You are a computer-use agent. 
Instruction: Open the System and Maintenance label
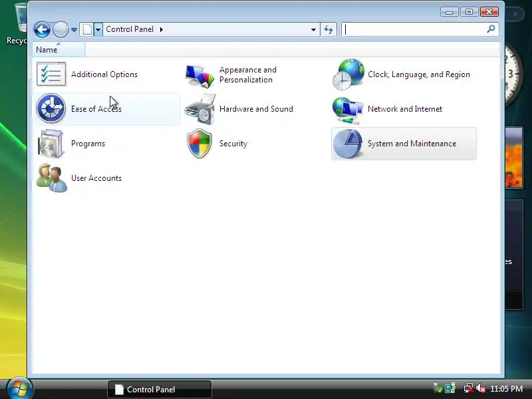point(412,144)
